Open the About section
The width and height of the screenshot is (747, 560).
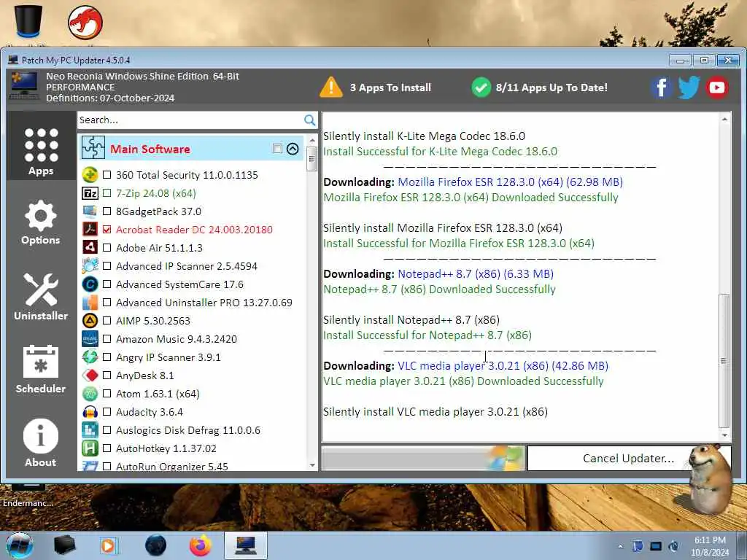point(41,443)
